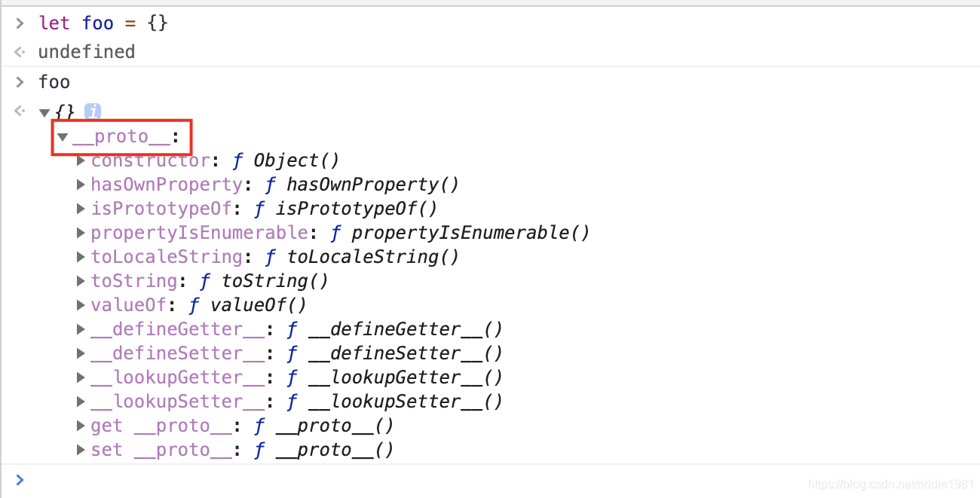The image size is (980, 498).
Task: Click the 'let foo = {}' command line
Action: [x=103, y=23]
